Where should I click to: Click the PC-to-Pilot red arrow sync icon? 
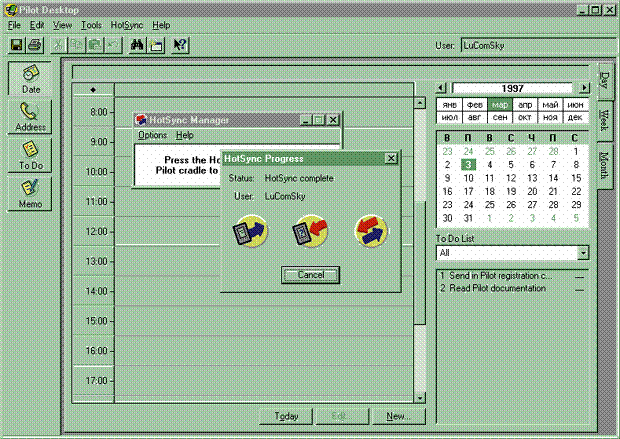[x=310, y=231]
